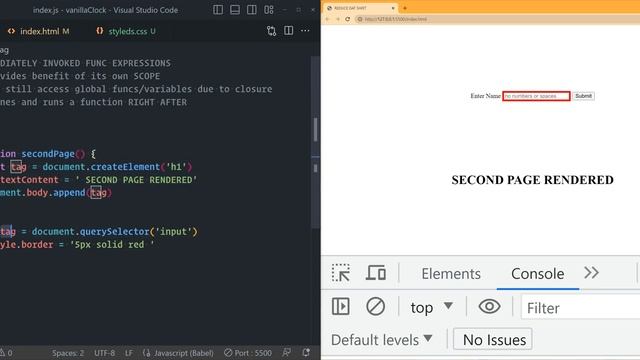Toggle VS Code bottom panel layout icon
The width and height of the screenshot is (640, 360).
(x=235, y=10)
